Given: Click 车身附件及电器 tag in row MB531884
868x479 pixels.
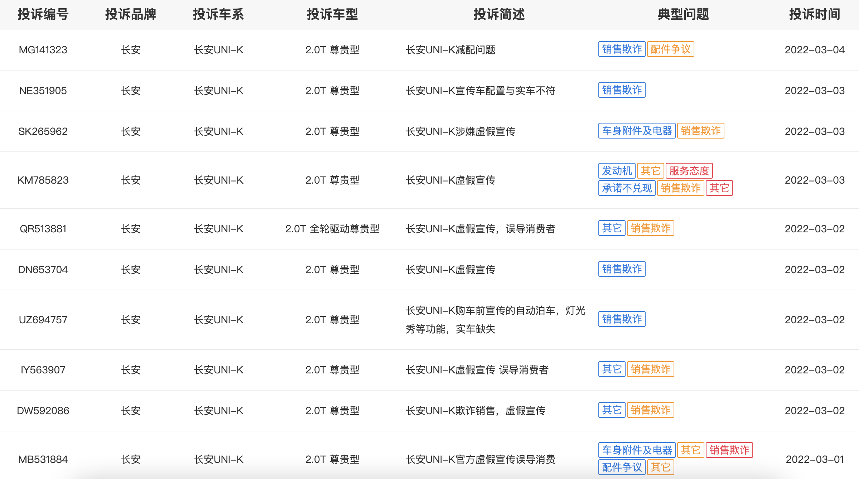Looking at the screenshot, I should (x=637, y=450).
